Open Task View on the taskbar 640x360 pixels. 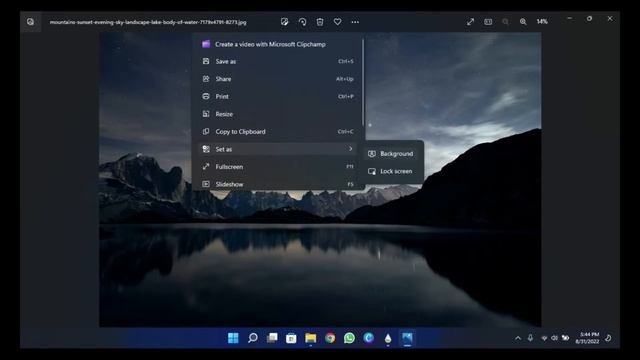coord(272,338)
